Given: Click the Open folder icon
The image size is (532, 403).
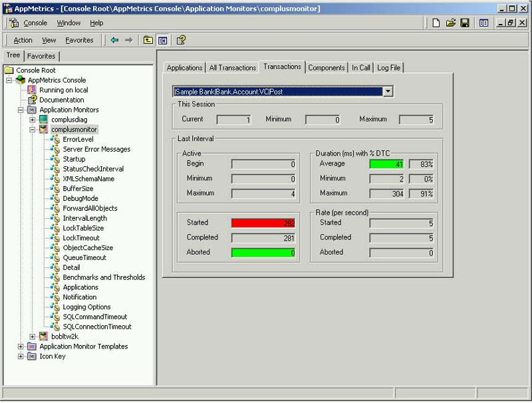Looking at the screenshot, I should coord(451,23).
